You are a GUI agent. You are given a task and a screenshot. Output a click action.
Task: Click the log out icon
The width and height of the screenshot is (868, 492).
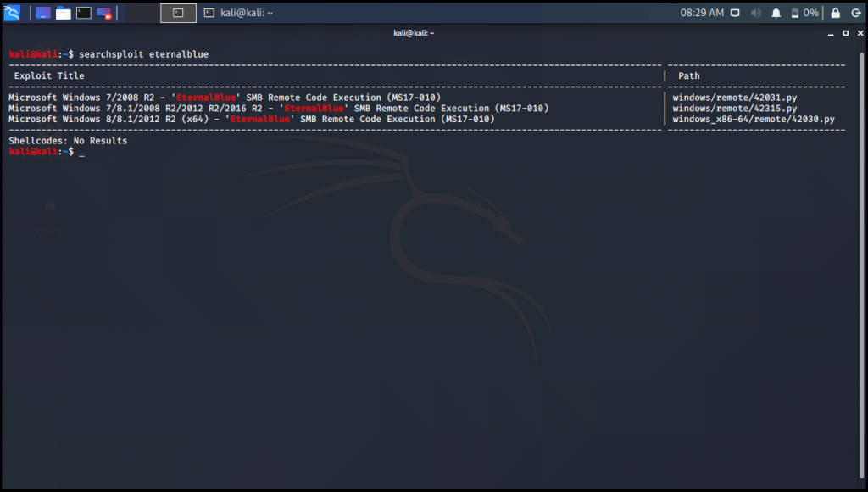(x=854, y=13)
